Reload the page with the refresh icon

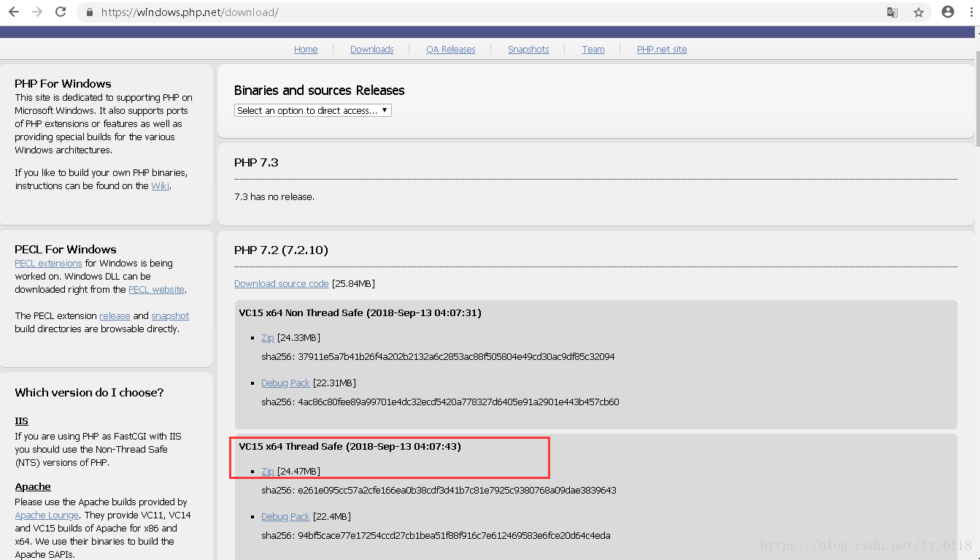(x=61, y=12)
